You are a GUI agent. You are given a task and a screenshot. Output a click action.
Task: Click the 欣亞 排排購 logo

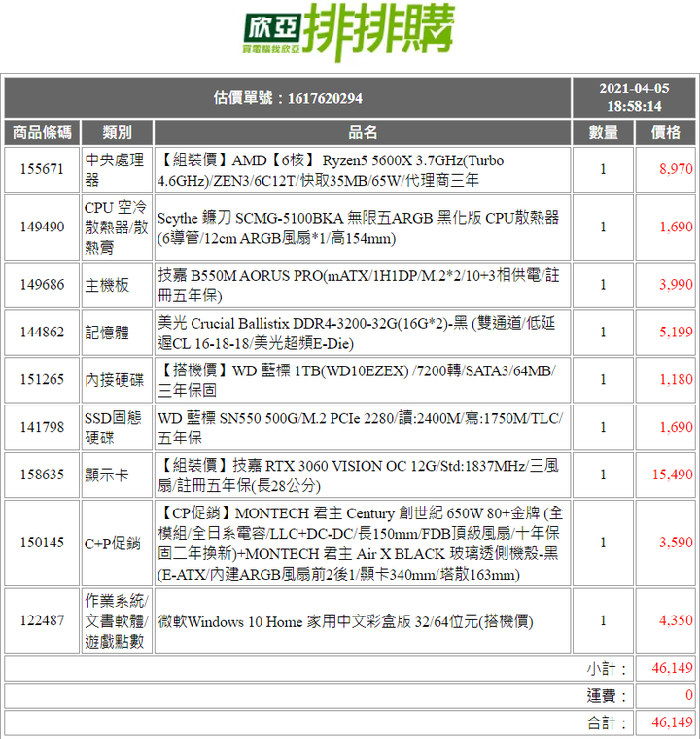(x=349, y=32)
